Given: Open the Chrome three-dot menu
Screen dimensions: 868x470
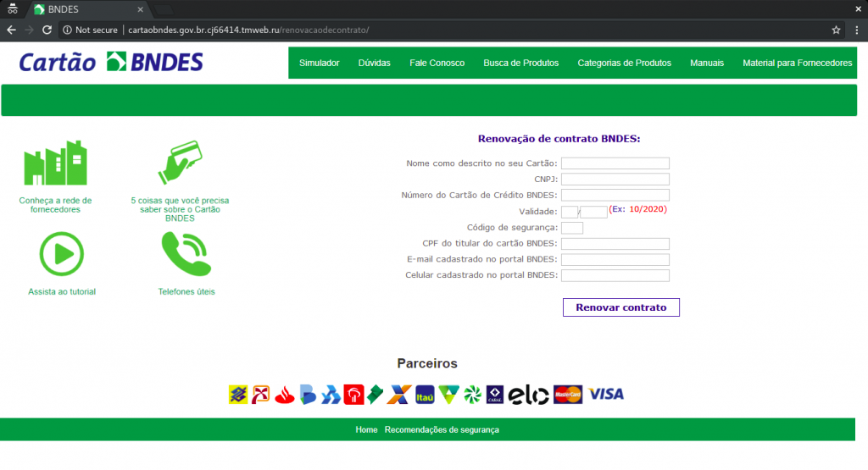Looking at the screenshot, I should click(856, 30).
